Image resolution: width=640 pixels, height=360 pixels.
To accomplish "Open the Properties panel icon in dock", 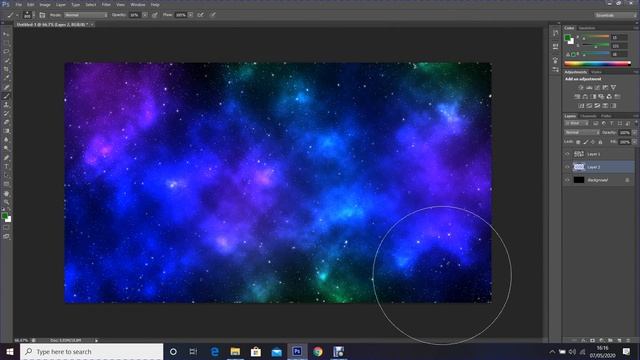I will click(556, 47).
